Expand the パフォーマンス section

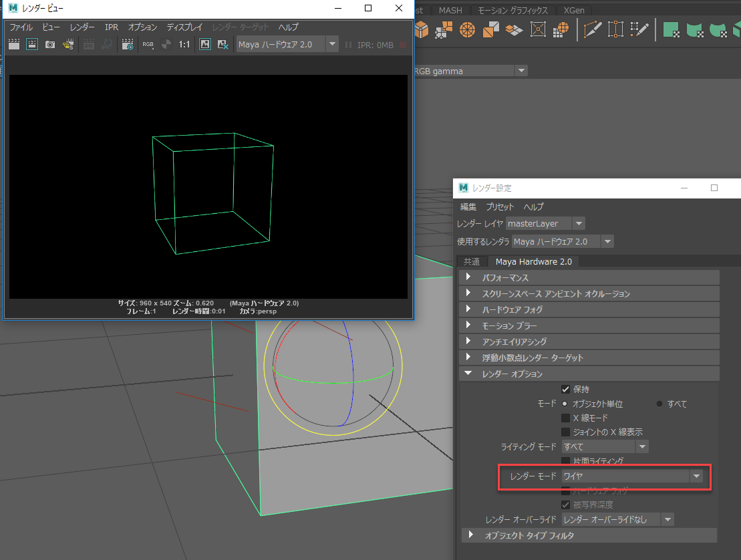(589, 277)
